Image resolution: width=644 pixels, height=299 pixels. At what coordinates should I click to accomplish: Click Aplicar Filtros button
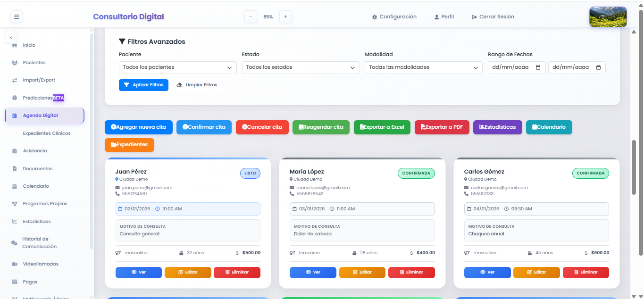coord(143,85)
